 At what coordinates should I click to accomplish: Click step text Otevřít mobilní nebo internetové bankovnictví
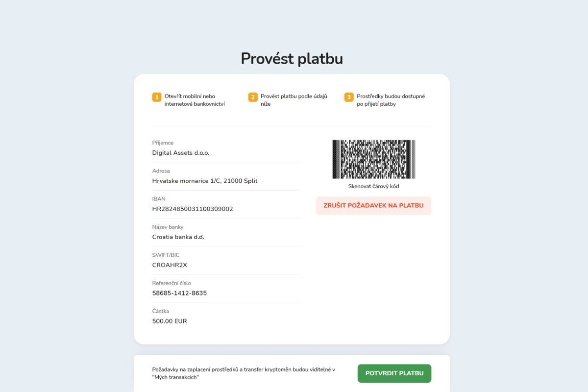(195, 100)
